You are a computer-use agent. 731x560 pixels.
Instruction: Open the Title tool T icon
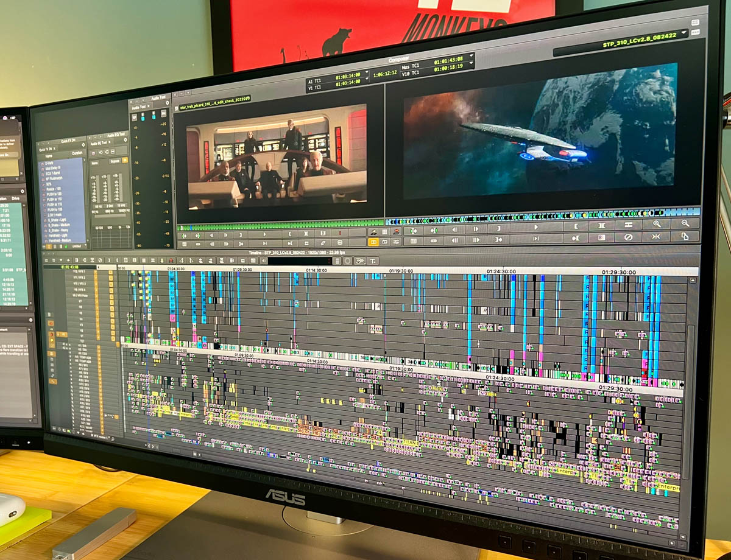click(373, 261)
